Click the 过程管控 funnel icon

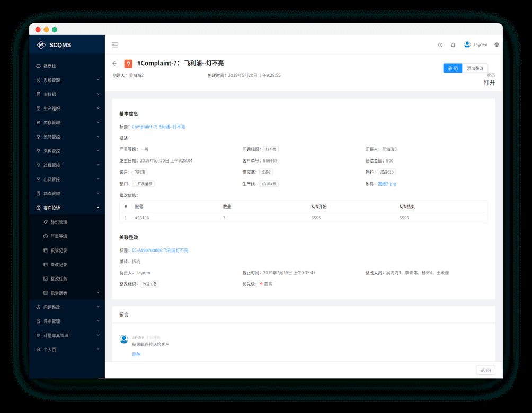[38, 166]
